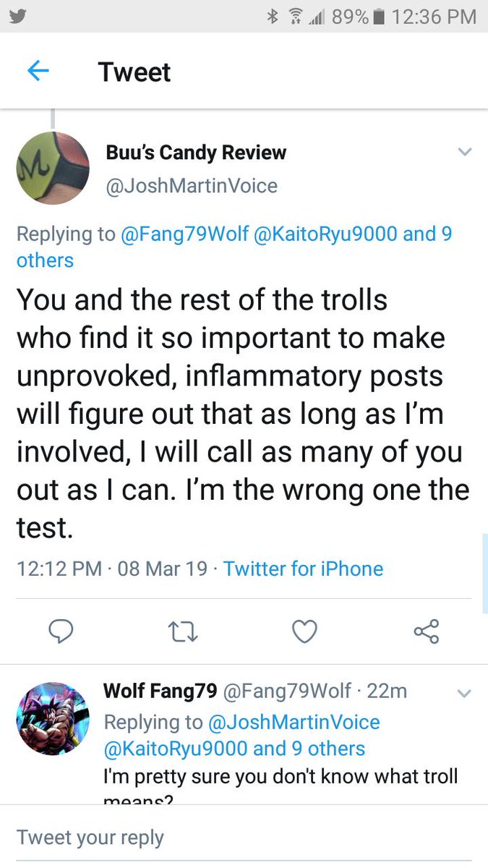
Task: Tap the back arrow icon
Action: (38, 71)
